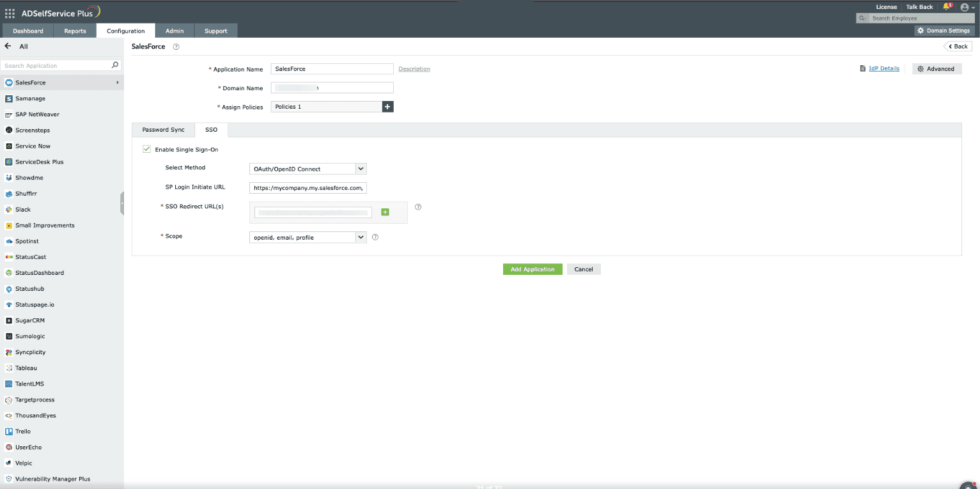Select the Slack application in the sidebar
The image size is (980, 489).
22,209
